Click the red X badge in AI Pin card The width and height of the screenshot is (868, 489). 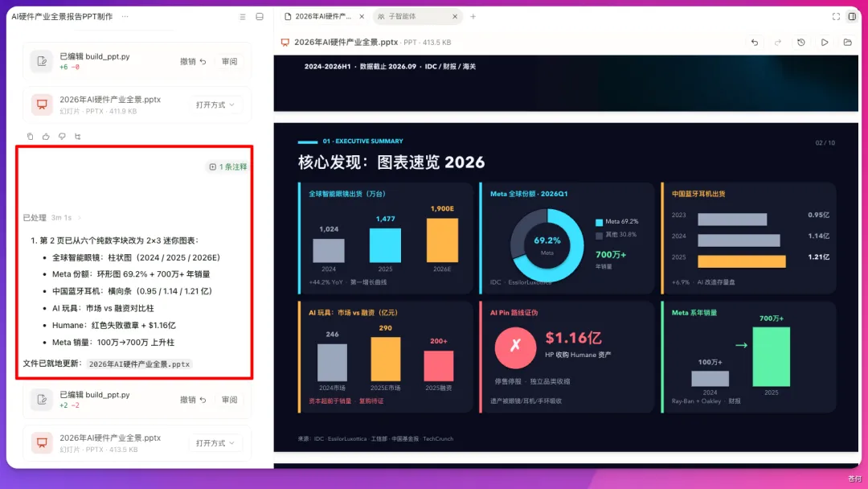coord(515,347)
